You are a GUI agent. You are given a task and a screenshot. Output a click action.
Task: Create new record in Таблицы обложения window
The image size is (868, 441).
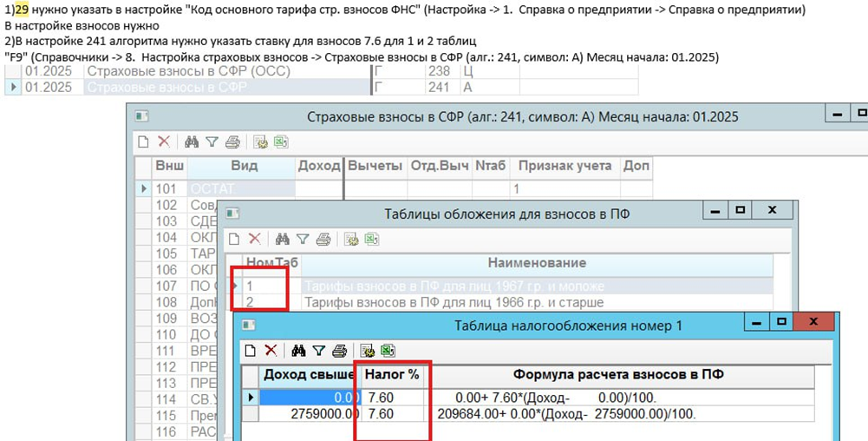coord(234,239)
